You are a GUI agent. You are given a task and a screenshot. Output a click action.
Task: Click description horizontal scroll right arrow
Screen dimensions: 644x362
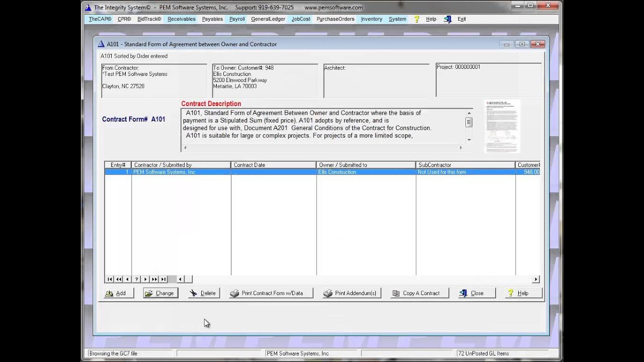[460, 148]
